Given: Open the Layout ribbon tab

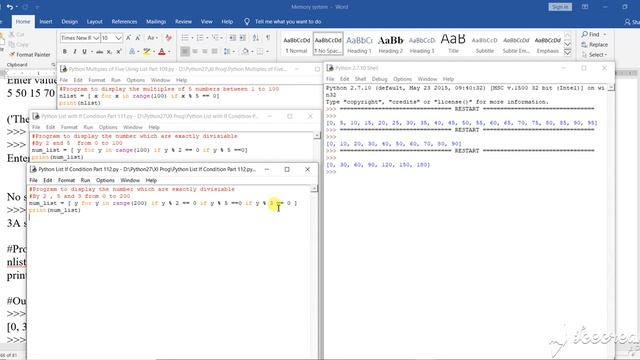Looking at the screenshot, I should pyautogui.click(x=94, y=22).
